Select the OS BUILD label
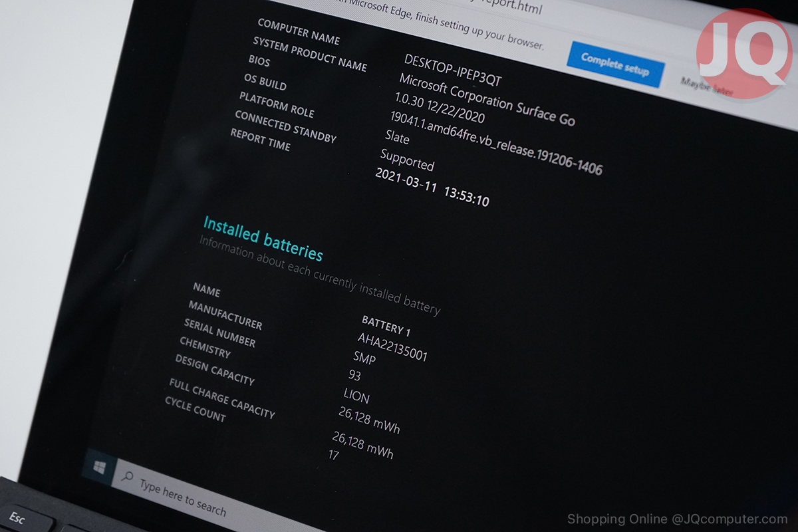The height and width of the screenshot is (532, 798). click(x=265, y=82)
